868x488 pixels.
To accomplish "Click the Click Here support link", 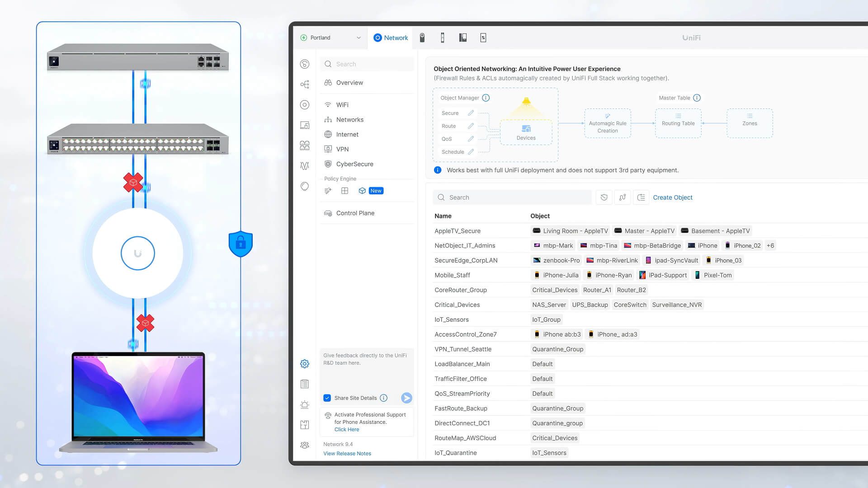I will 346,429.
